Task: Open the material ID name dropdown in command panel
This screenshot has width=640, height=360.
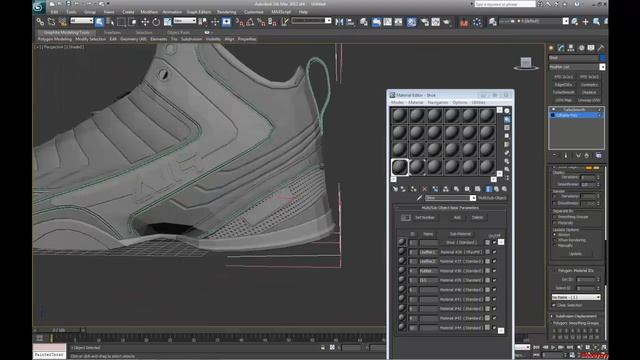Action: click(x=576, y=297)
